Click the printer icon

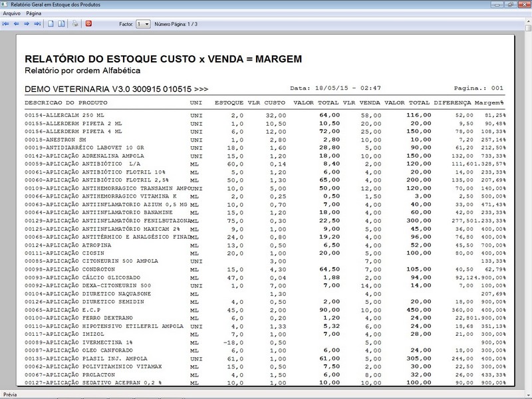[75, 24]
